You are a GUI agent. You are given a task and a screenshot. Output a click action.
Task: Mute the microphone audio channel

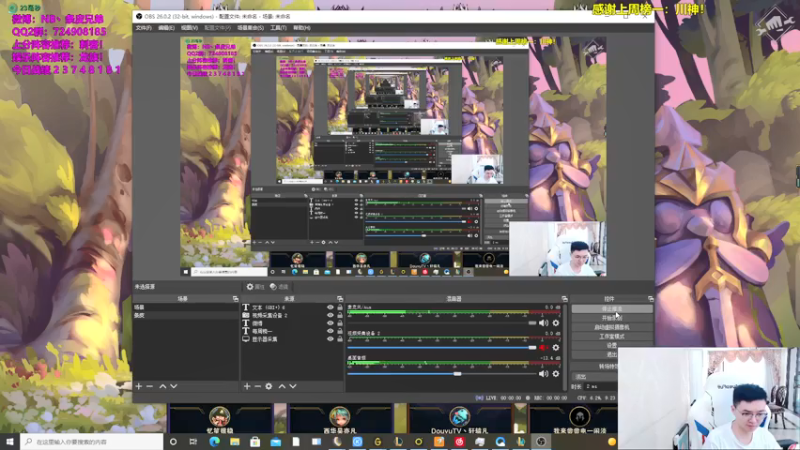coord(543,323)
